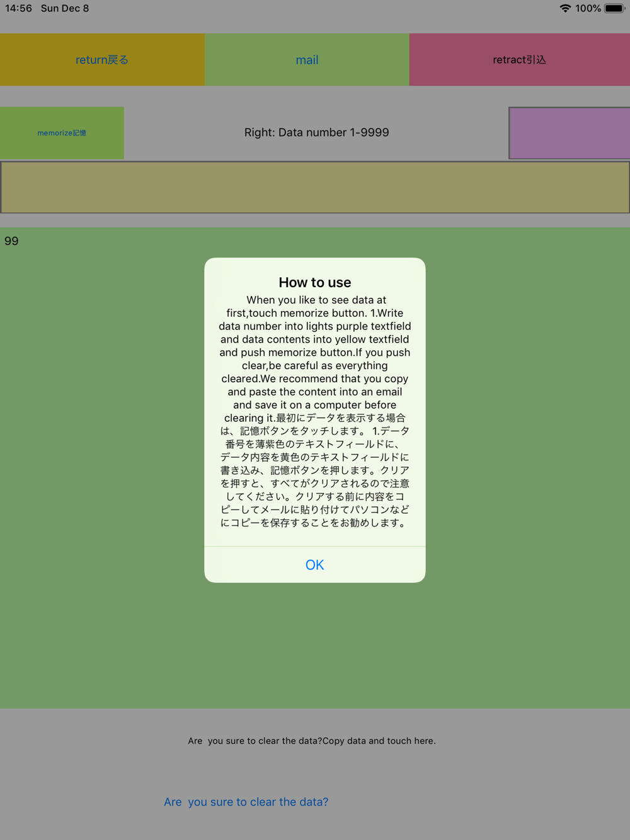Image resolution: width=630 pixels, height=840 pixels.
Task: Tap the retract引込 button
Action: 519,60
